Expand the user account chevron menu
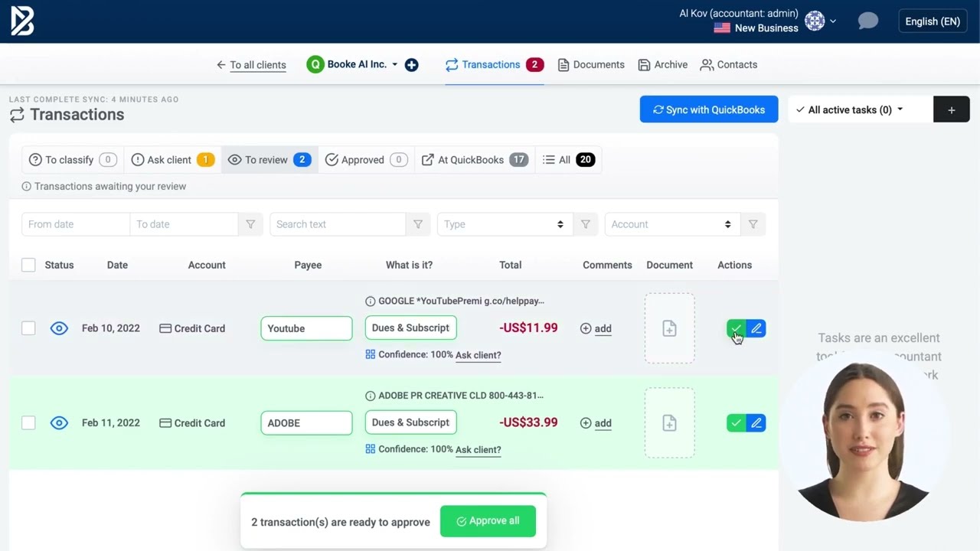This screenshot has height=551, width=980. pyautogui.click(x=833, y=21)
